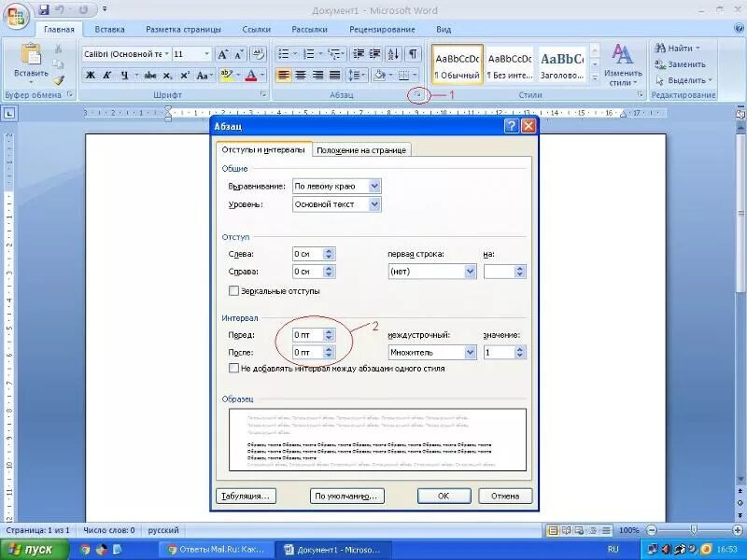Open the Разметка страницы tab
The height and width of the screenshot is (560, 747).
(x=183, y=29)
